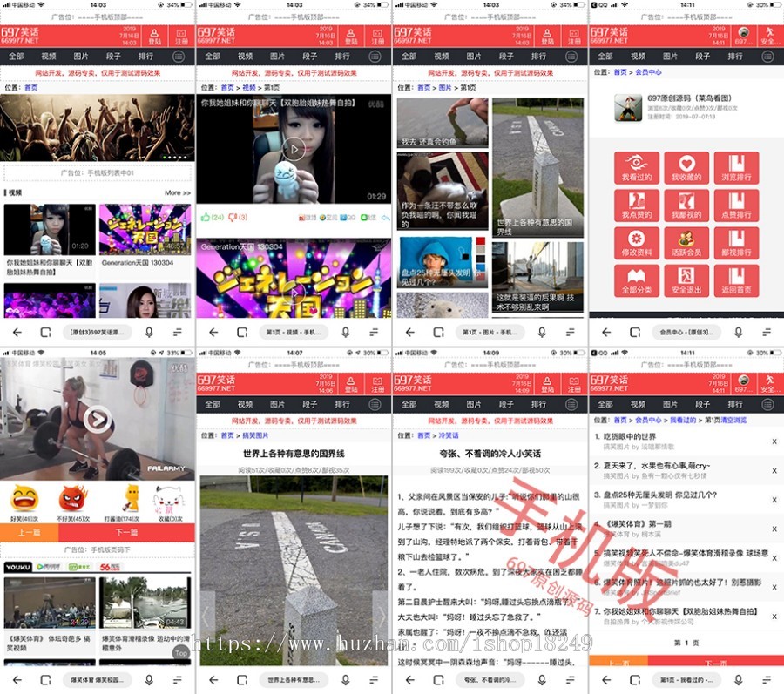
Task: Click 返回首页 tile in member center grid
Action: click(x=736, y=280)
